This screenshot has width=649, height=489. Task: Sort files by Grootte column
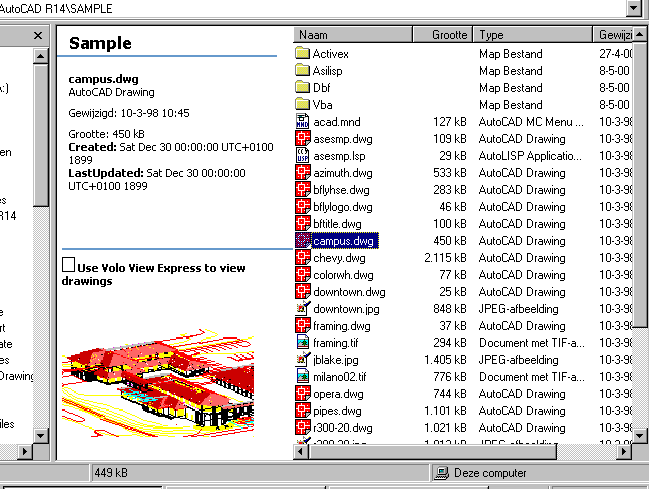[x=443, y=35]
